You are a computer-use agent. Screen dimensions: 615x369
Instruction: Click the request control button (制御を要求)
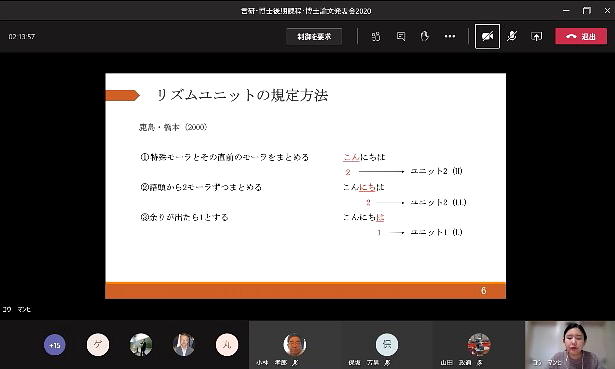click(314, 37)
